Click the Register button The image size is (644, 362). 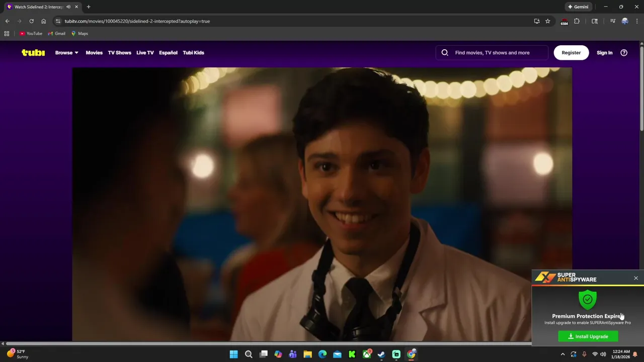point(571,52)
